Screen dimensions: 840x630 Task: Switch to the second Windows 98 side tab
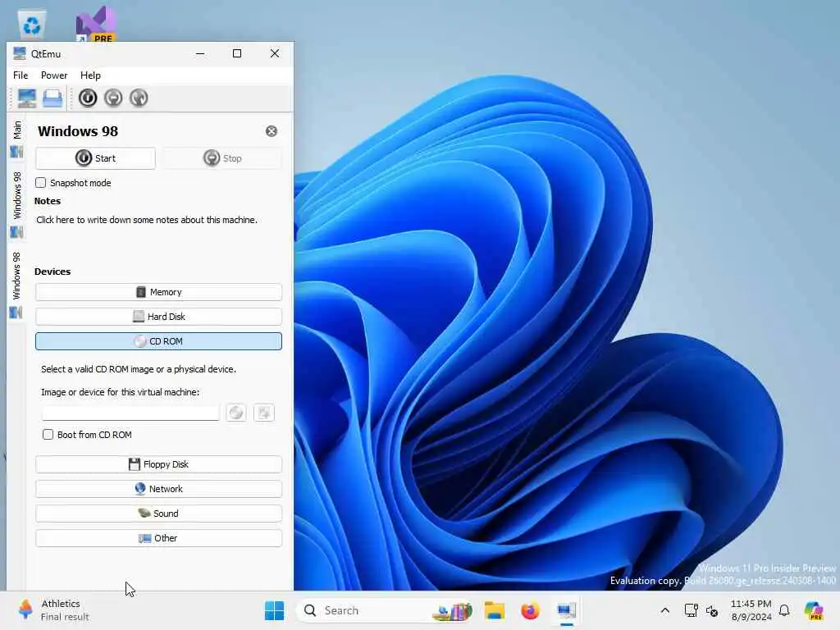click(x=16, y=284)
